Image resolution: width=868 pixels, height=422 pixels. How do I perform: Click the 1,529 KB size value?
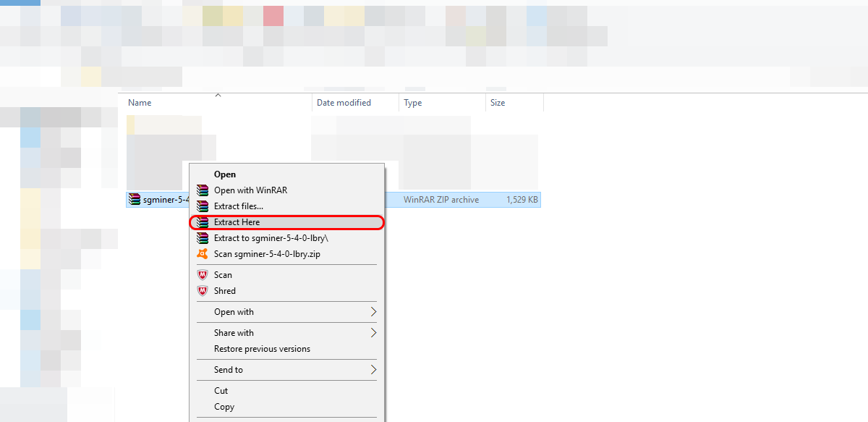[x=522, y=200]
